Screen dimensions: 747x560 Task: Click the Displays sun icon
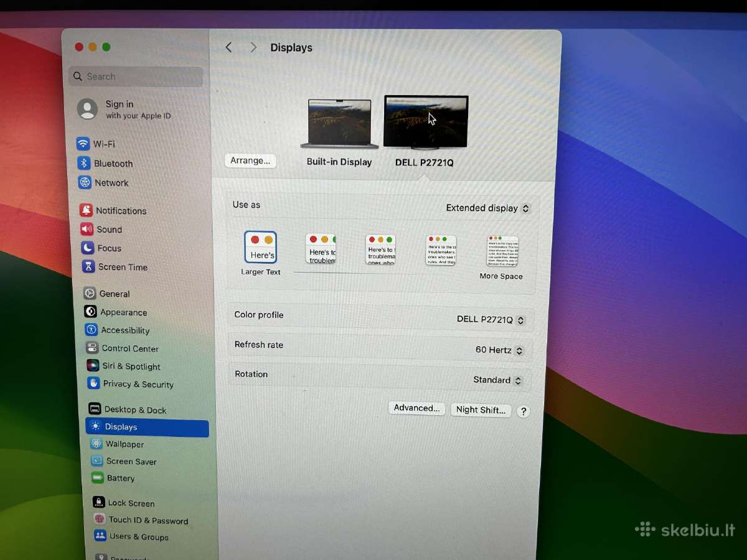click(95, 426)
